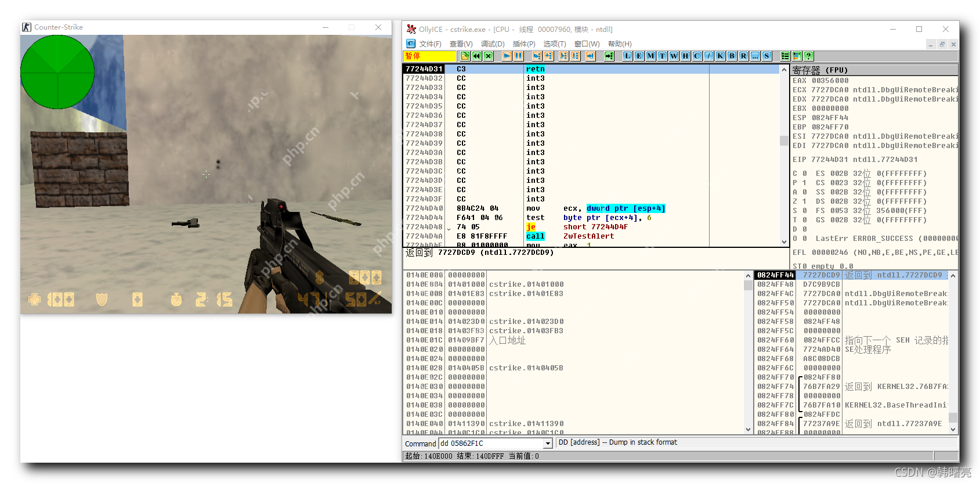Viewport: 980px width, 483px height.
Task: Open Threads window with T button
Action: [x=663, y=56]
